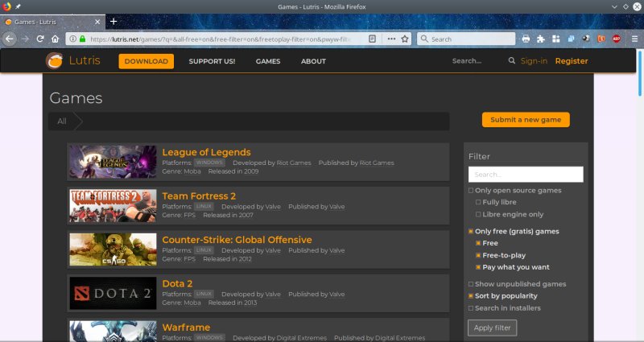Click the Dota 2 thumbnail image
The image size is (644, 342).
coord(113,293)
